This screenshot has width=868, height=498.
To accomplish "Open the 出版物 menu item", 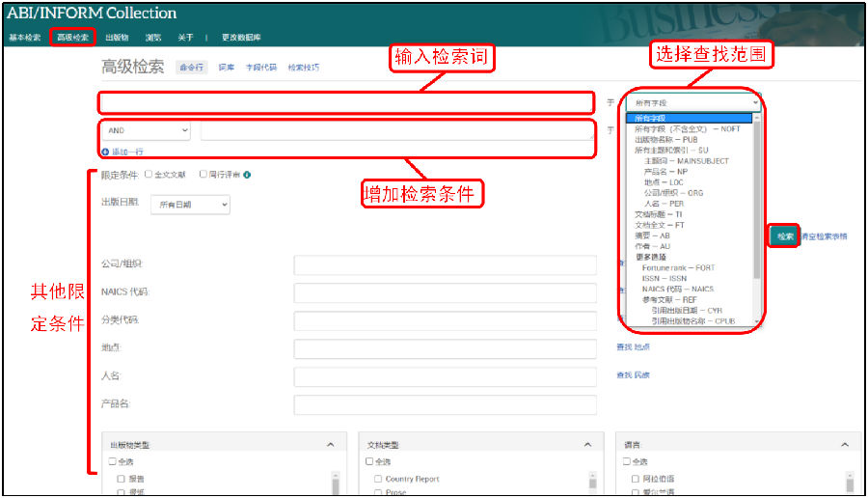I will (x=116, y=38).
